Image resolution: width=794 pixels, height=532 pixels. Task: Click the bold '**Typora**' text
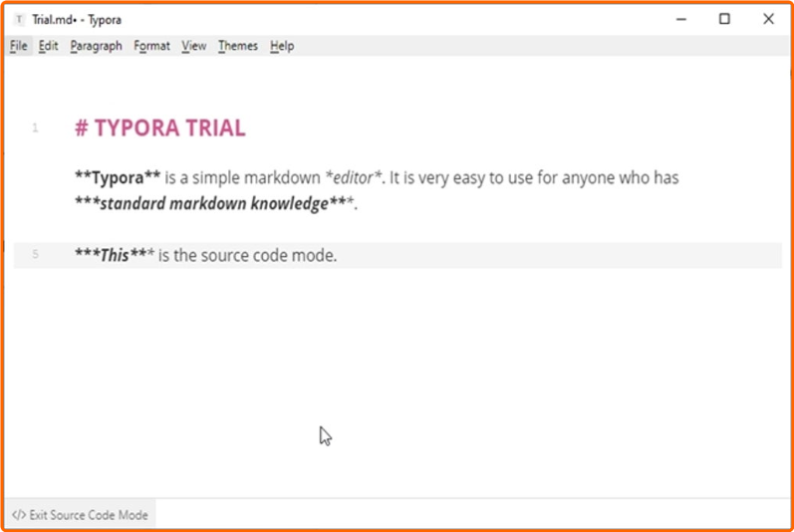(118, 177)
